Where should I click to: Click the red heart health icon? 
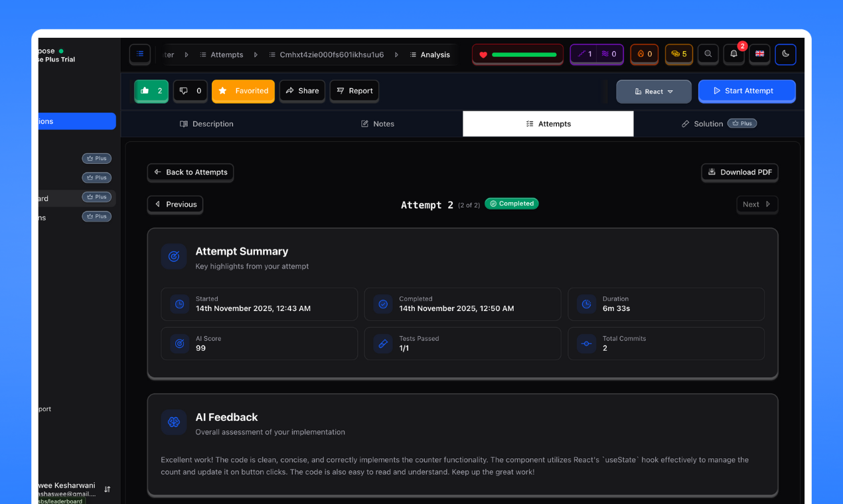(483, 55)
